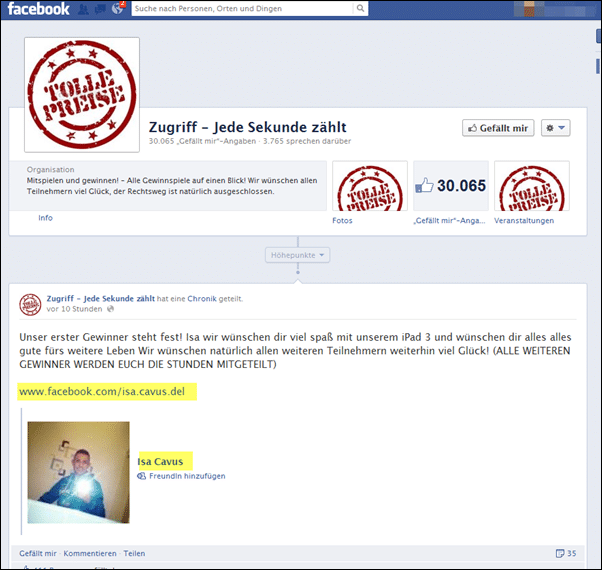602x570 pixels.
Task: Open the gear settings dropdown
Action: click(556, 128)
